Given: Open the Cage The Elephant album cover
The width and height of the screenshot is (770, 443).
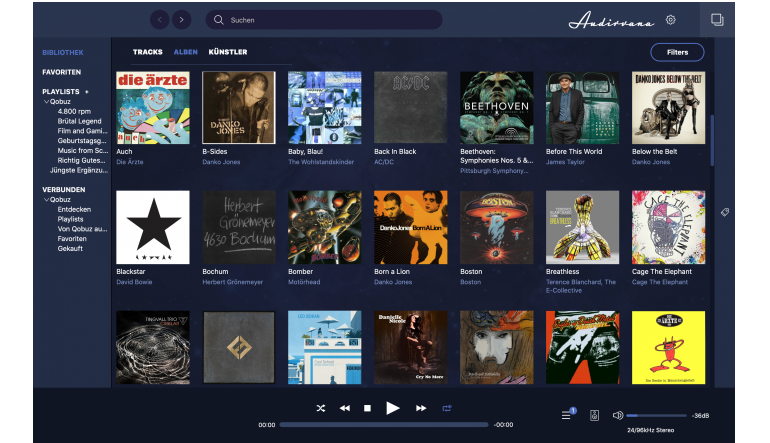Looking at the screenshot, I should 668,227.
